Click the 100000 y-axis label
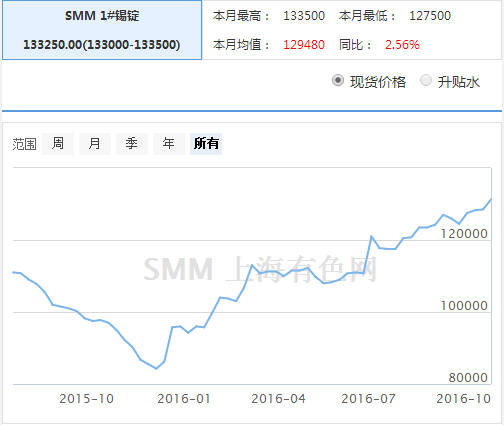The image size is (504, 425). (464, 306)
